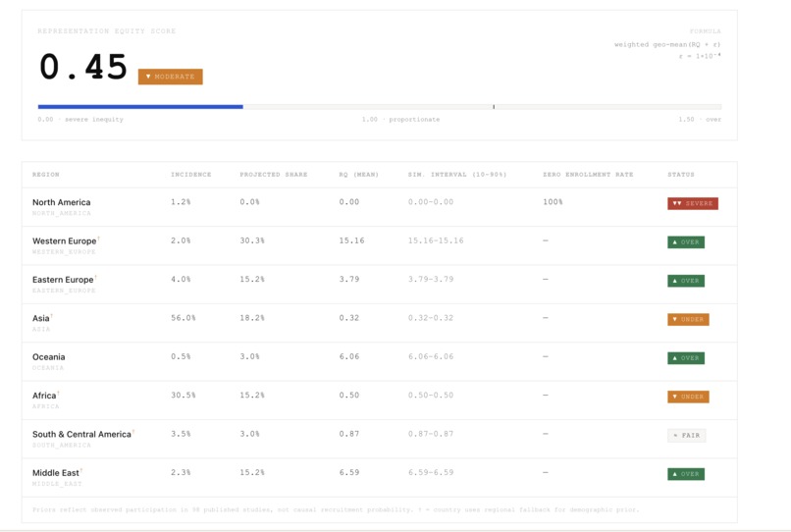Click the OVER badge for Oceania

[686, 358]
